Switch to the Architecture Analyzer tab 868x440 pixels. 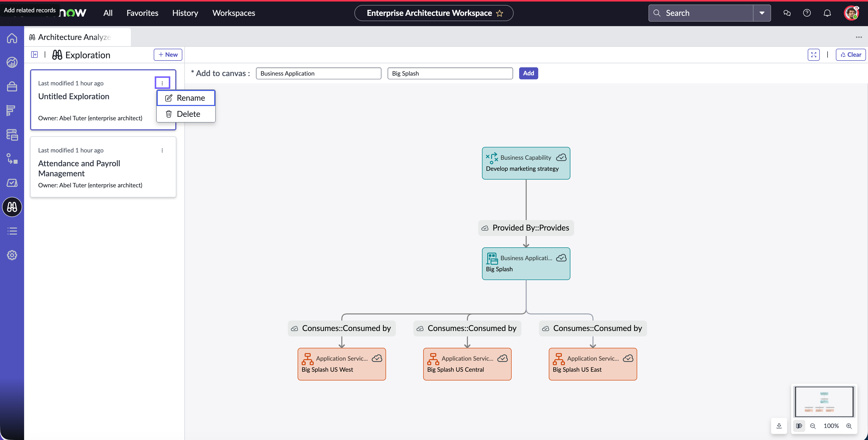click(78, 37)
